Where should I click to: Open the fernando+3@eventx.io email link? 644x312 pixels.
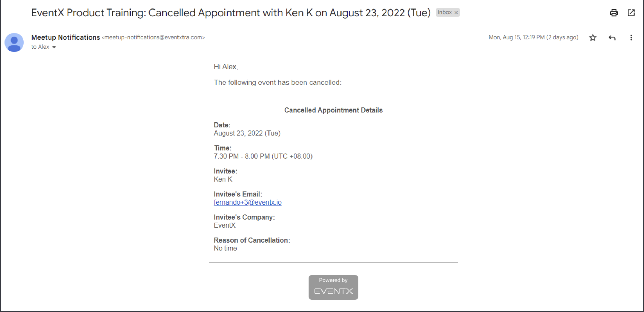pyautogui.click(x=248, y=202)
